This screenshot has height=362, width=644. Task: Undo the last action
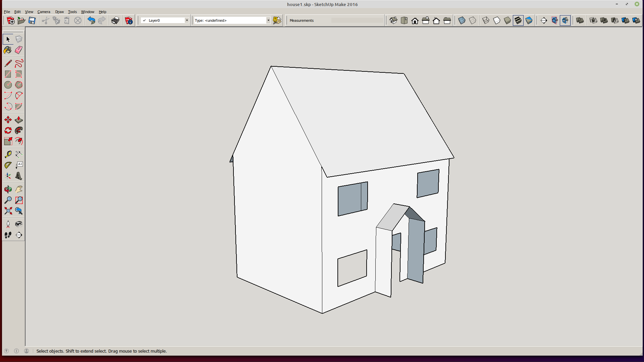(x=91, y=20)
